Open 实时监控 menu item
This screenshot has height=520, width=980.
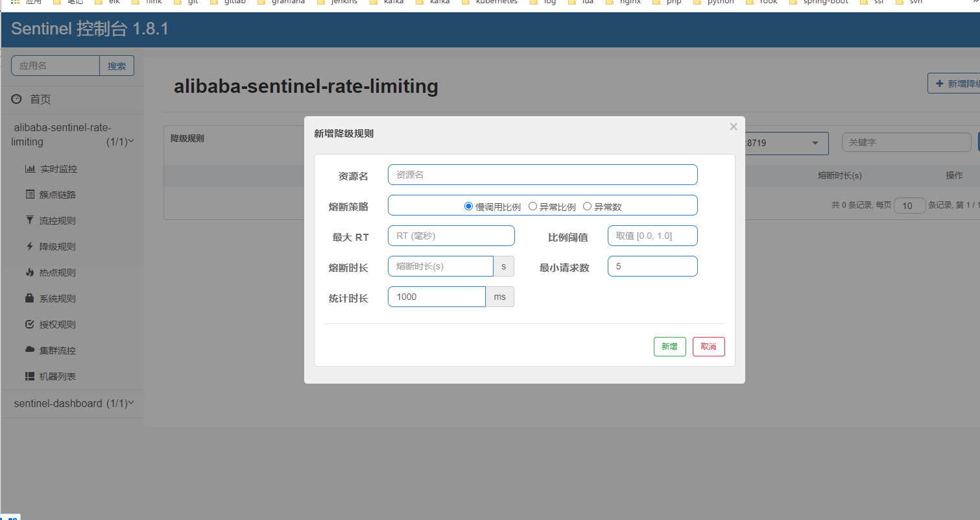58,169
